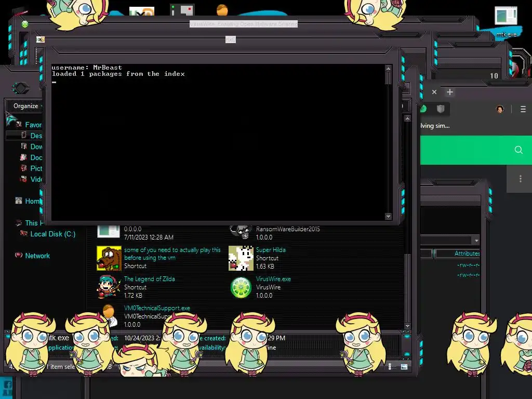The width and height of the screenshot is (532, 399).
Task: Open the Organize menu in File Explorer
Action: 26,106
